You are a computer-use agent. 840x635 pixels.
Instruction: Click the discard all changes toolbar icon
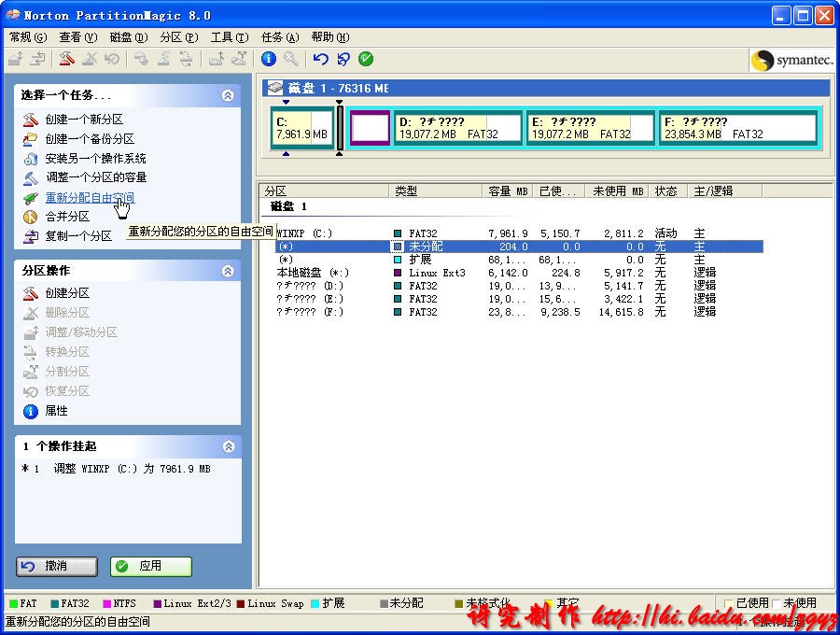(343, 59)
